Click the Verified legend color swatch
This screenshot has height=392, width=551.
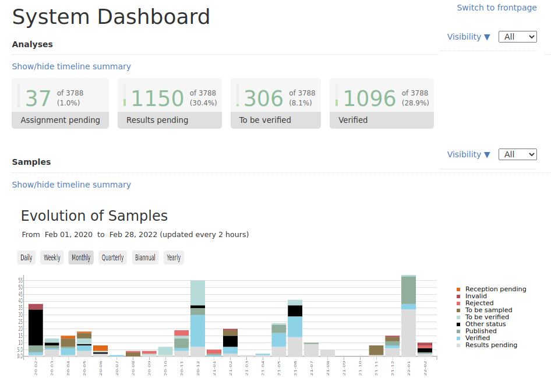pyautogui.click(x=458, y=338)
